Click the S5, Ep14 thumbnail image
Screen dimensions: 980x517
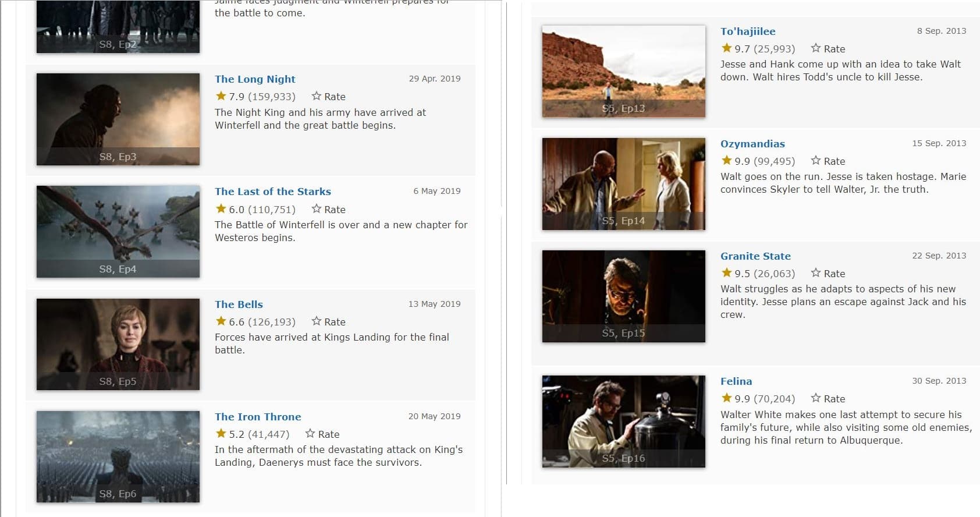624,184
